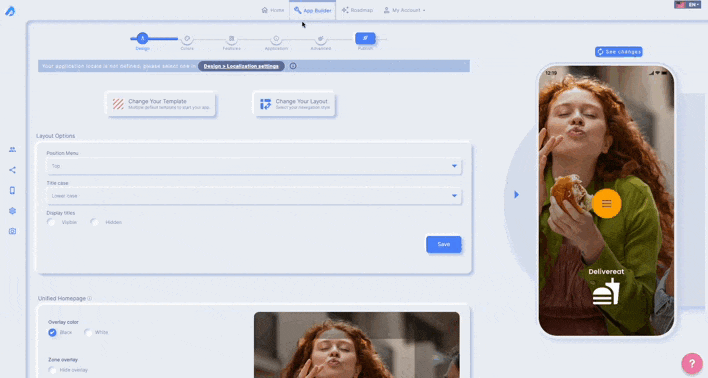The image size is (708, 378).
Task: Go to the Features step circle
Action: pos(231,39)
